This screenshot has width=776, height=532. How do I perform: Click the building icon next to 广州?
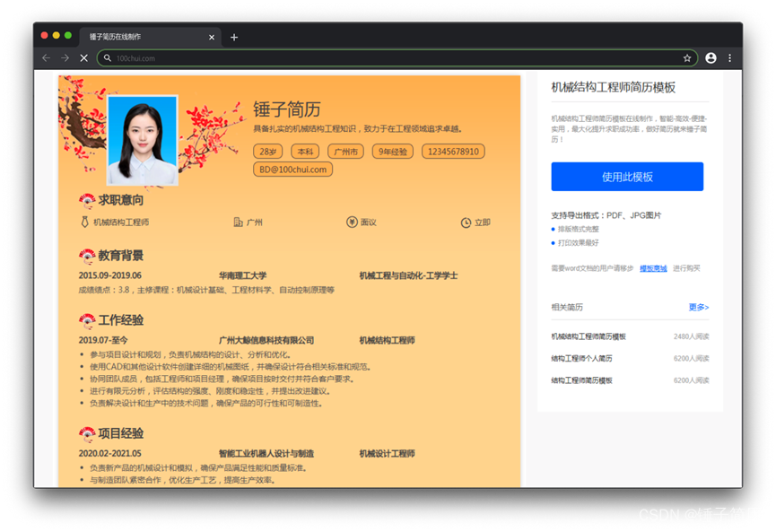pos(238,222)
